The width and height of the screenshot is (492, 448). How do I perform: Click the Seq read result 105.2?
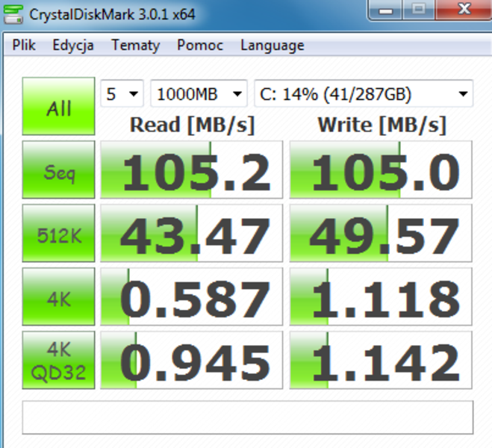(x=191, y=169)
